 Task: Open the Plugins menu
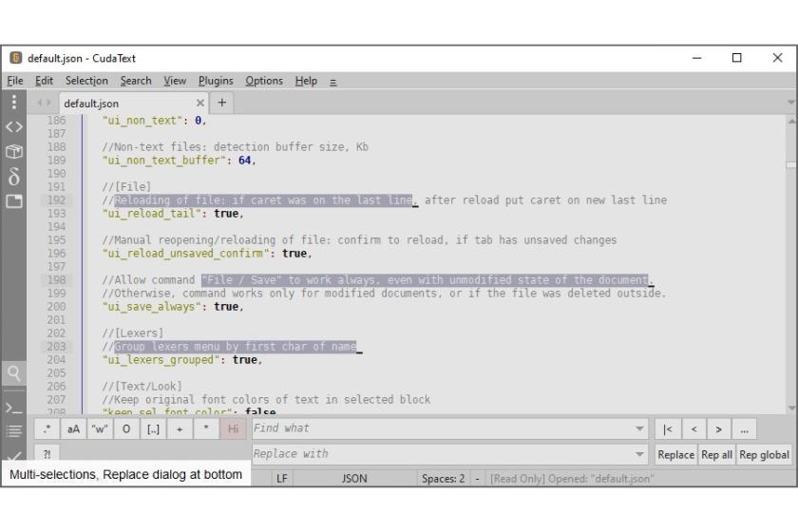tap(216, 81)
